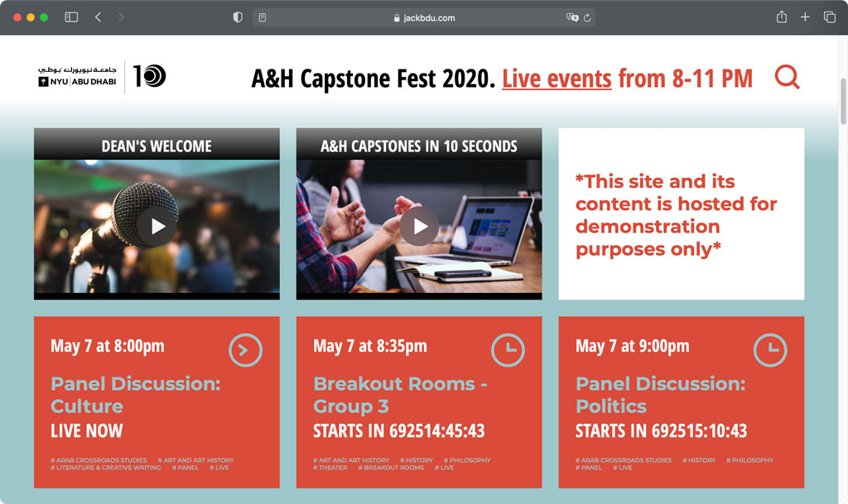Play the A&H Capstones in 10 Seconds video
Screen dimensions: 848x504
click(x=419, y=226)
